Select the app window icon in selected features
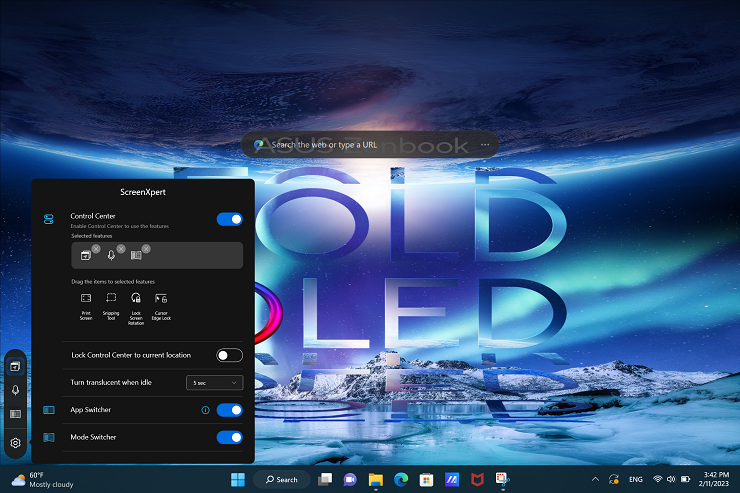The width and height of the screenshot is (740, 493). pos(85,255)
